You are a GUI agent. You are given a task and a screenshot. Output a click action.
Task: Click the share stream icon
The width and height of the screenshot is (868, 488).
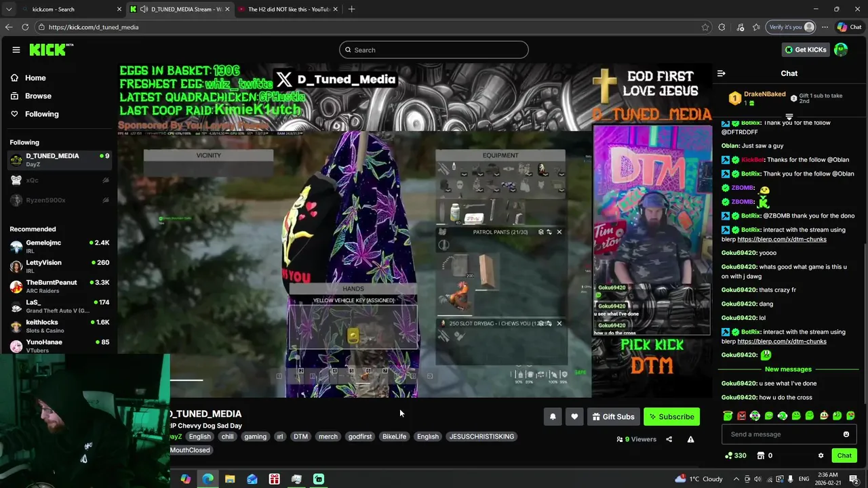tap(669, 439)
